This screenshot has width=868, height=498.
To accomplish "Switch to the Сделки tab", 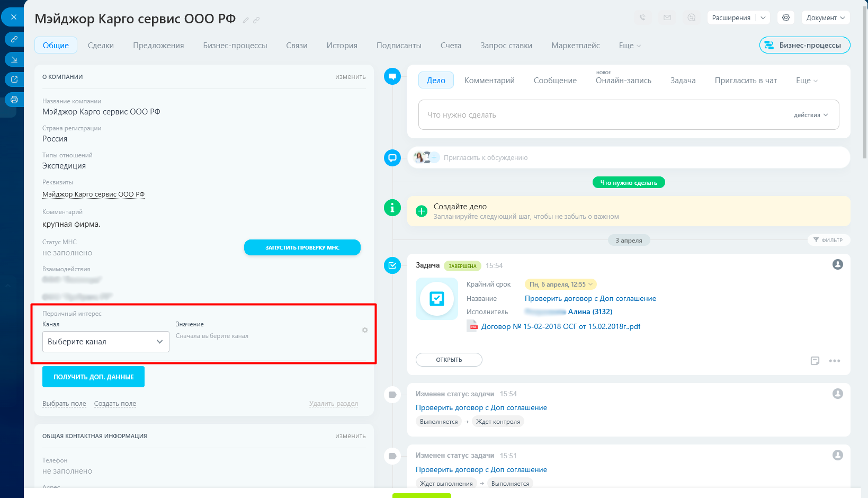I will 101,46.
